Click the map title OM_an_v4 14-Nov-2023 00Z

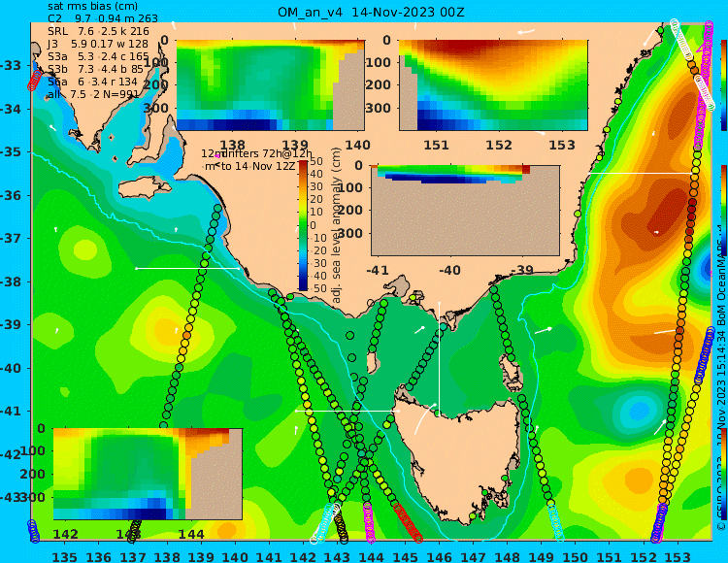tap(371, 13)
